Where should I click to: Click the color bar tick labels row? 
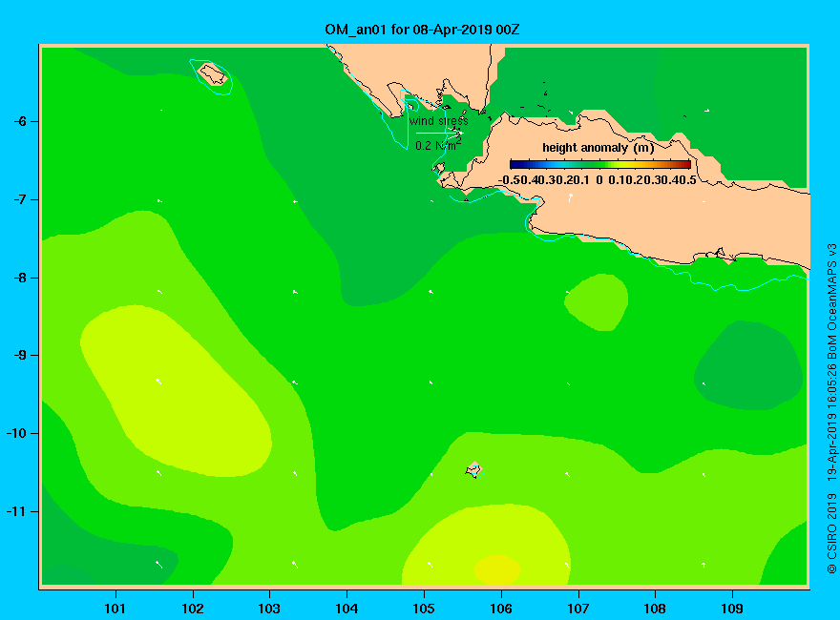(x=598, y=180)
